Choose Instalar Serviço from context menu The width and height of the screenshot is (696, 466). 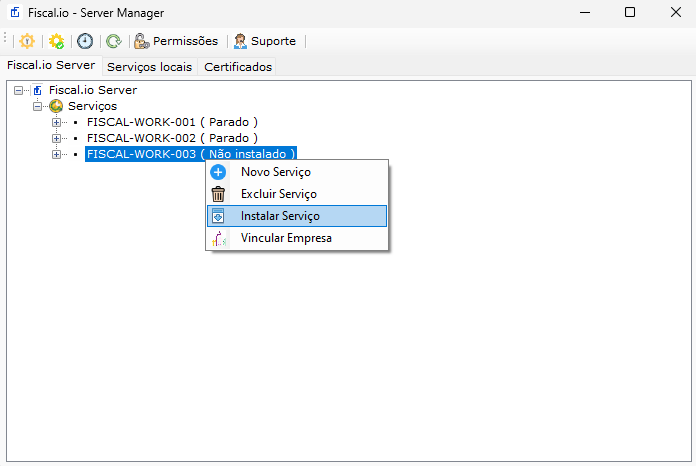[x=297, y=216]
